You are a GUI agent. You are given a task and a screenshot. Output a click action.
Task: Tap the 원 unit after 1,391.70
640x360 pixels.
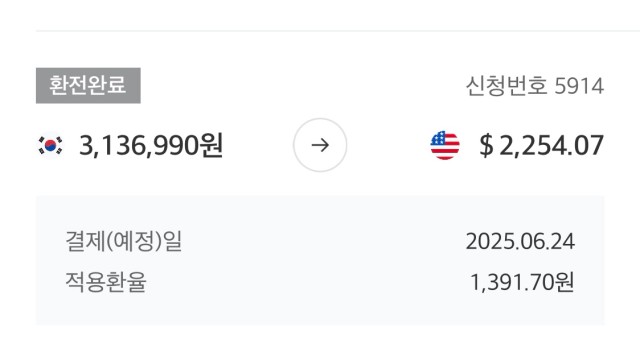(x=565, y=282)
